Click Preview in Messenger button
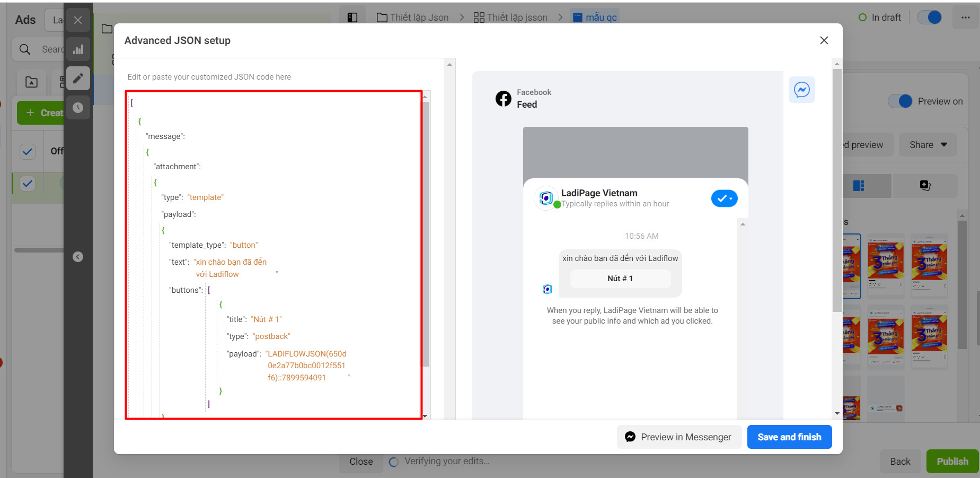The width and height of the screenshot is (980, 478). (679, 437)
